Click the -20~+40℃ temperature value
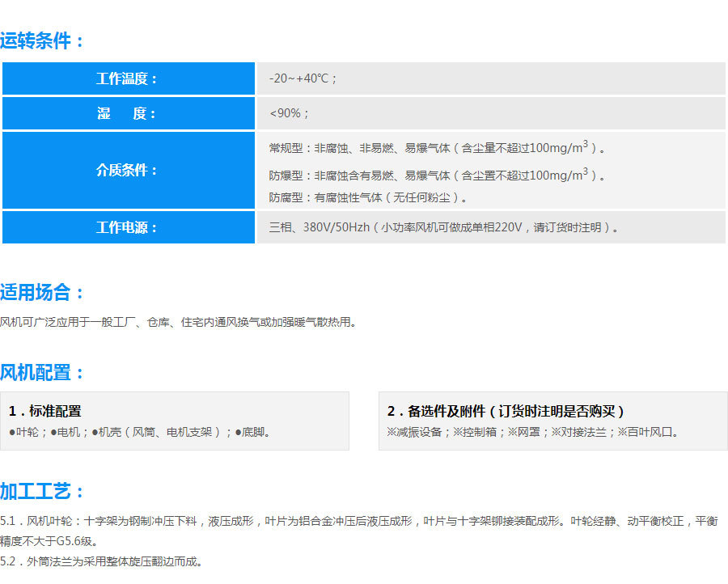 point(303,78)
